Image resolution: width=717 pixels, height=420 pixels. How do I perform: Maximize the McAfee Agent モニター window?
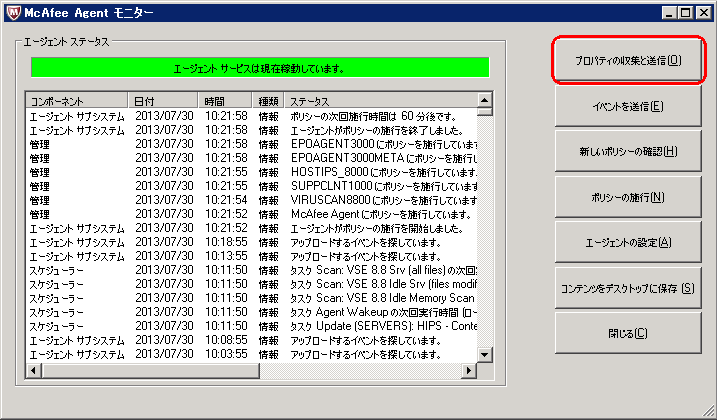685,13
